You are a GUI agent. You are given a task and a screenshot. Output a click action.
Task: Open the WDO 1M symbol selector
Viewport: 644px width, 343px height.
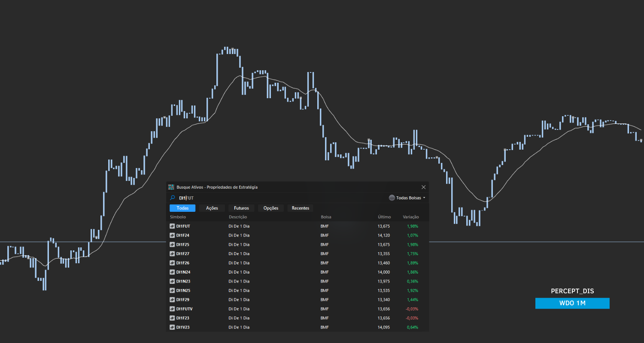click(x=572, y=303)
